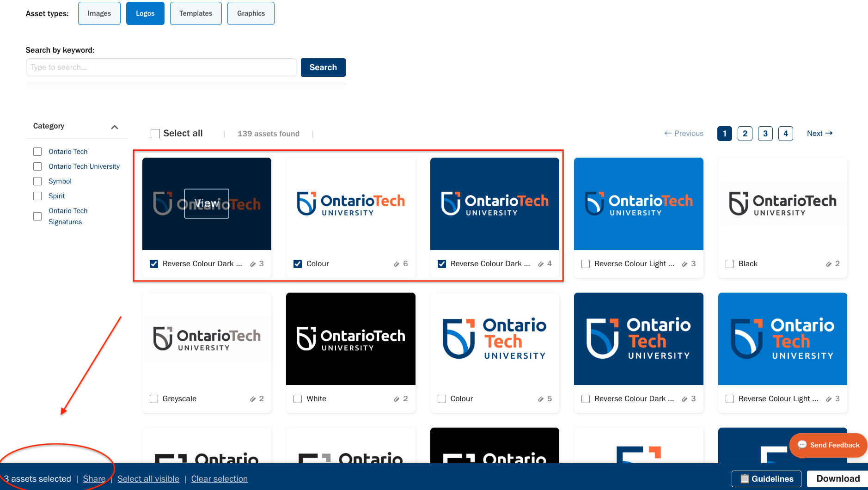Click the Symbol category label

(60, 181)
